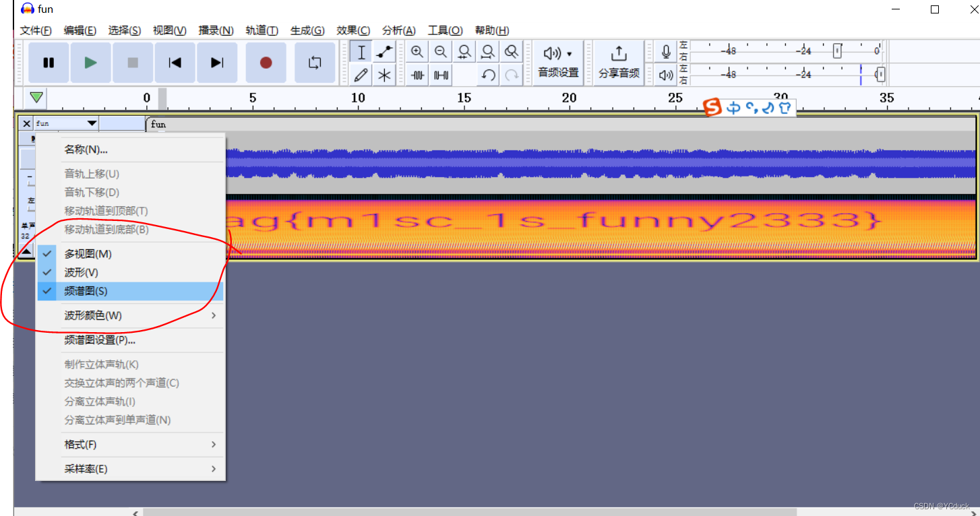Click the recording level slider handle
The image size is (980, 516).
837,51
